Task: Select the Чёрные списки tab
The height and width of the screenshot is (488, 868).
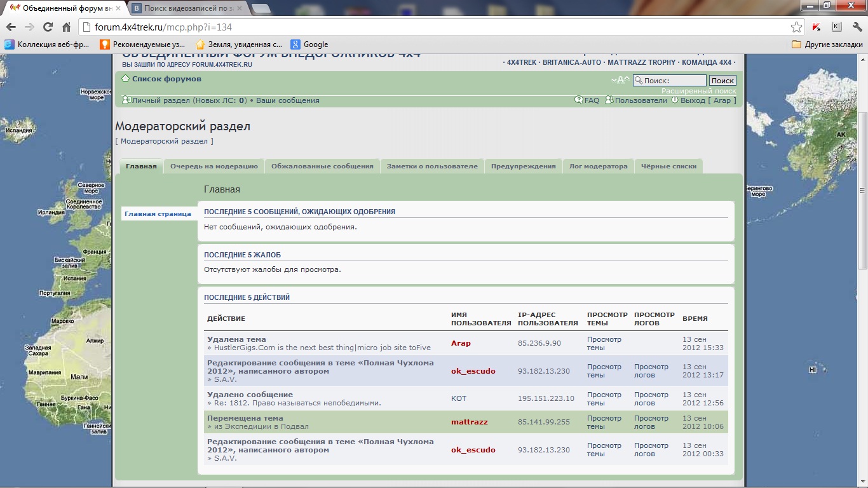Action: [x=668, y=166]
